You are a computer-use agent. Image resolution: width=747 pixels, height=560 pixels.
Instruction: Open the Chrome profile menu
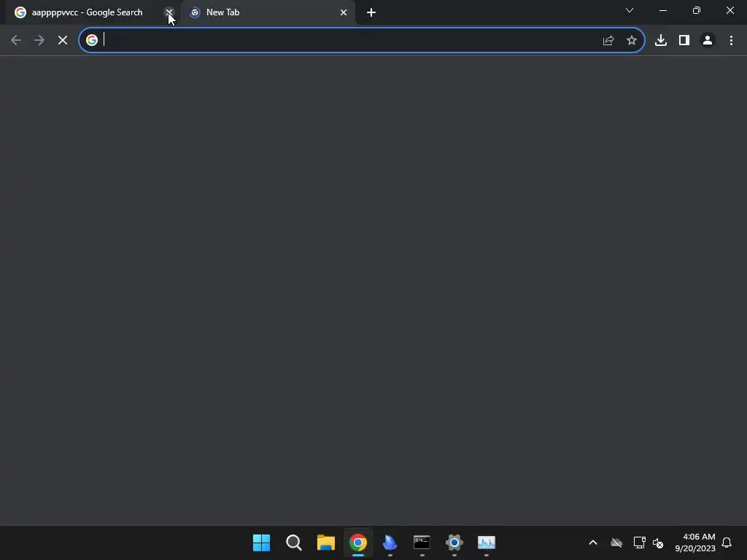point(708,40)
